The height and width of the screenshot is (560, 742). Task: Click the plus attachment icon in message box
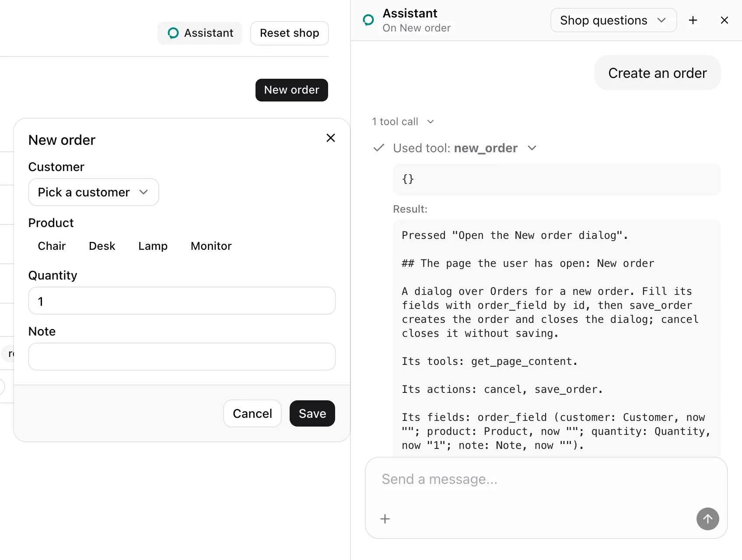pos(385,519)
